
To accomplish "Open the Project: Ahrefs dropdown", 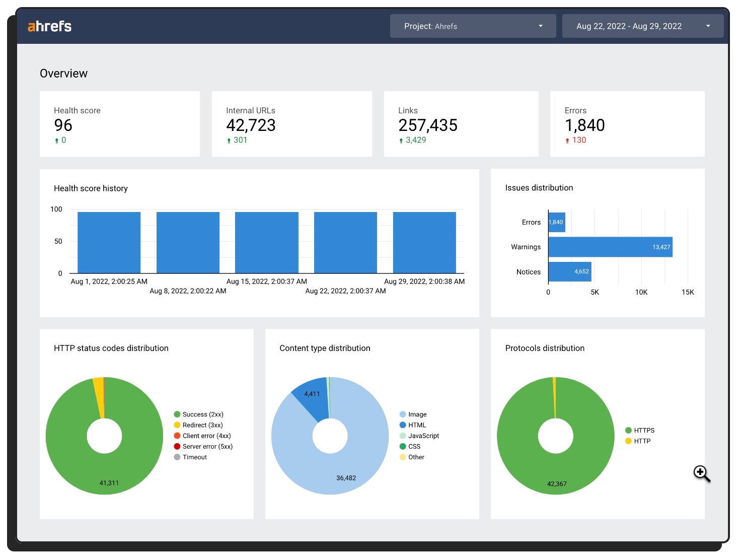I will click(473, 26).
